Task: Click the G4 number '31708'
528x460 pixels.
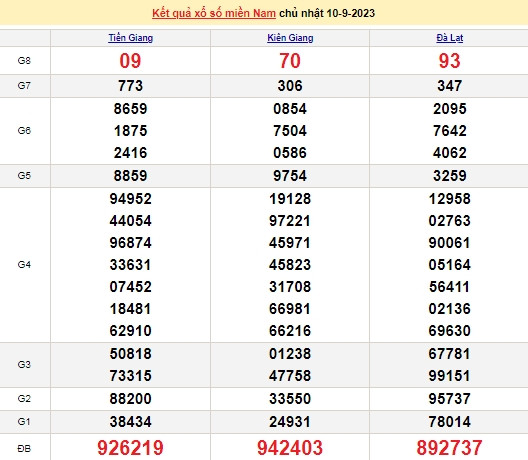Action: [290, 287]
